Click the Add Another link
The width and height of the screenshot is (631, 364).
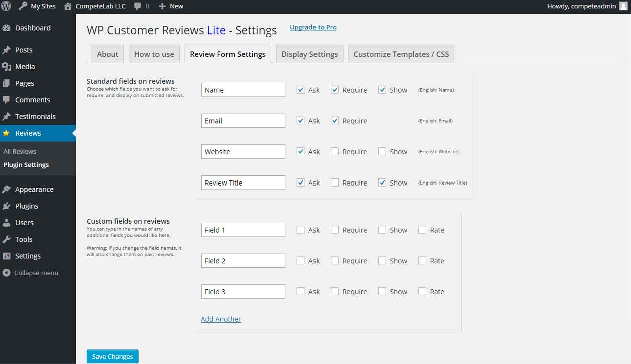pyautogui.click(x=221, y=319)
